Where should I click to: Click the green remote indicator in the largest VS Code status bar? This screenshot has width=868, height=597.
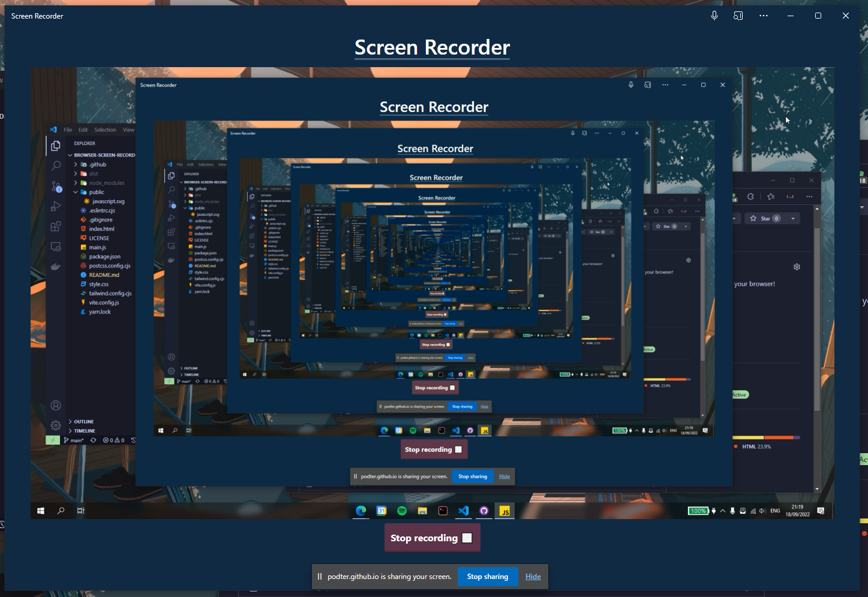tap(53, 440)
